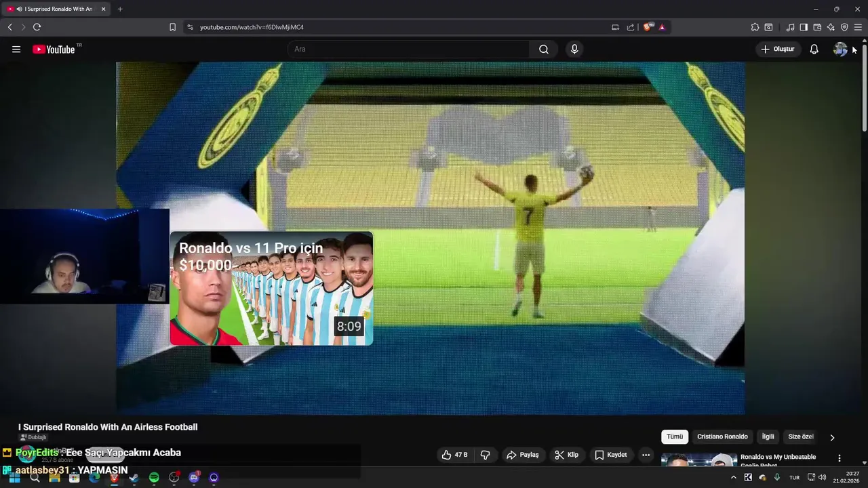
Task: Click the video title 'I Surprised Ronaldo With An Airless Football'
Action: pyautogui.click(x=108, y=427)
